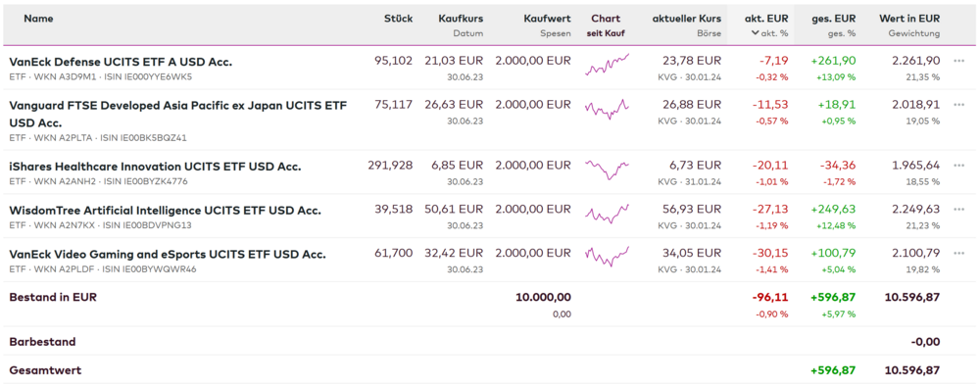Click Kaufwert total 10.000,00

pyautogui.click(x=543, y=298)
